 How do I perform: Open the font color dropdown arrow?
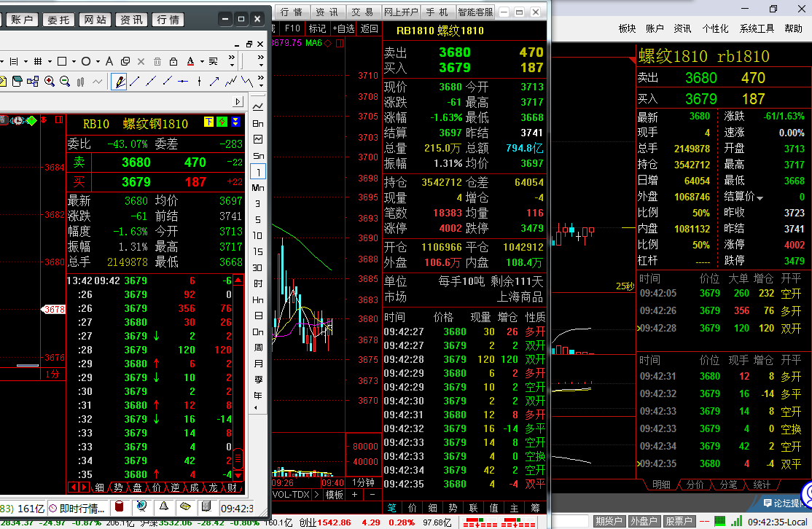202,62
